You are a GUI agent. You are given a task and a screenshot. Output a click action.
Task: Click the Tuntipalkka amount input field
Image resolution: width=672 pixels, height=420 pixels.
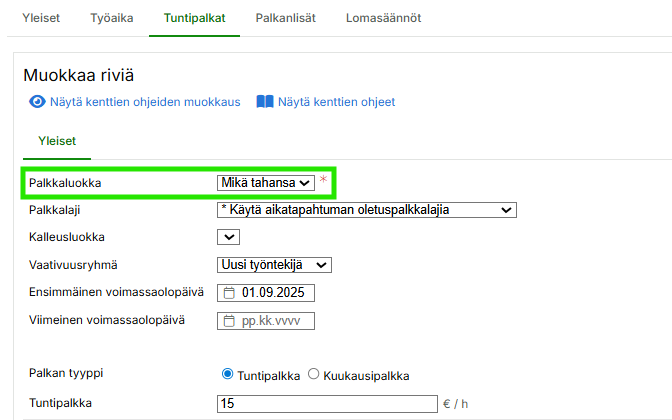pos(326,404)
